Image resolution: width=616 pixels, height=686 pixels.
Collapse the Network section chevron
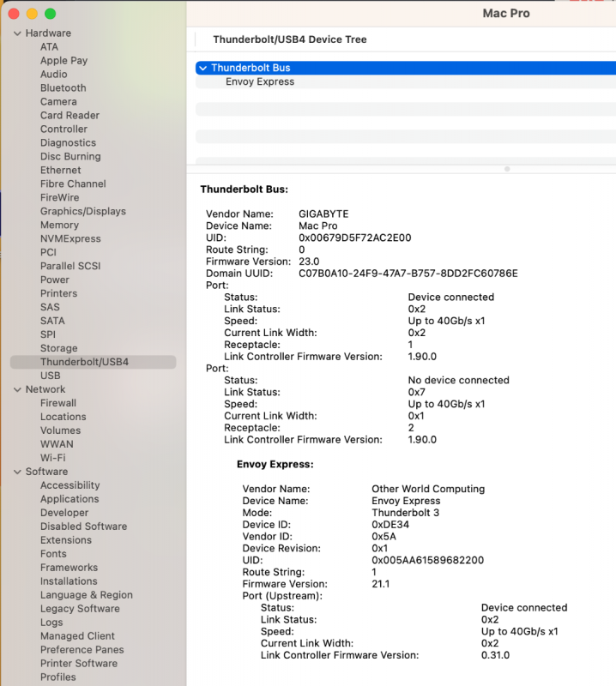pos(17,389)
